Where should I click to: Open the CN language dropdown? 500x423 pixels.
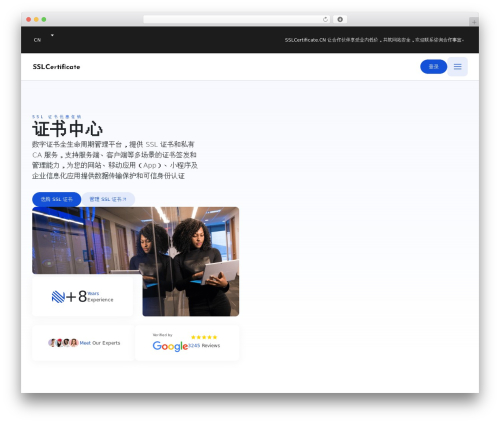(x=43, y=39)
